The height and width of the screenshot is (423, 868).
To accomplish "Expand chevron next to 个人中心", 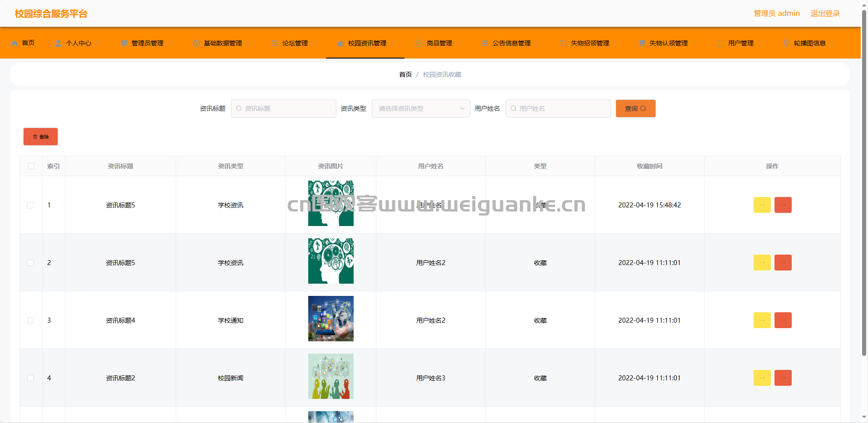I will pyautogui.click(x=98, y=43).
